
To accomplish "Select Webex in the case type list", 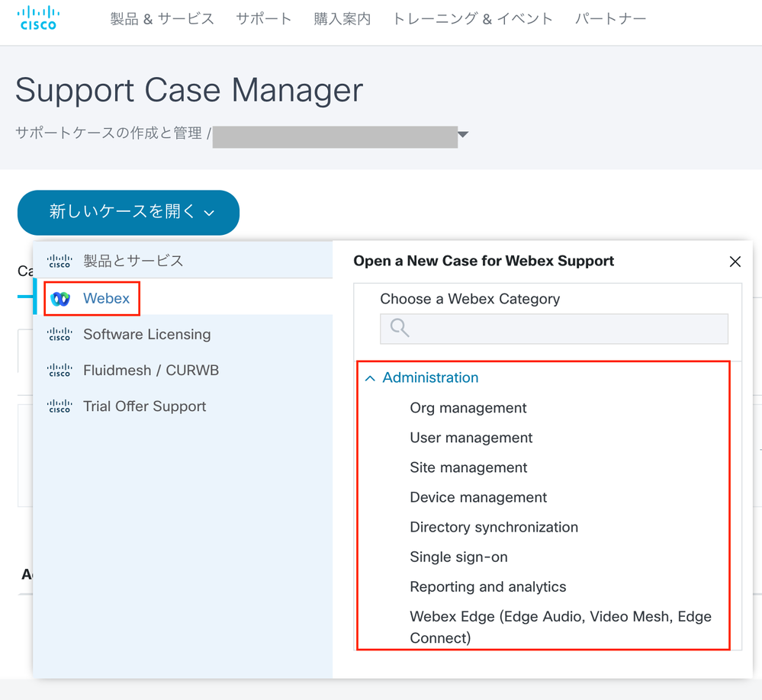I will coord(183,297).
